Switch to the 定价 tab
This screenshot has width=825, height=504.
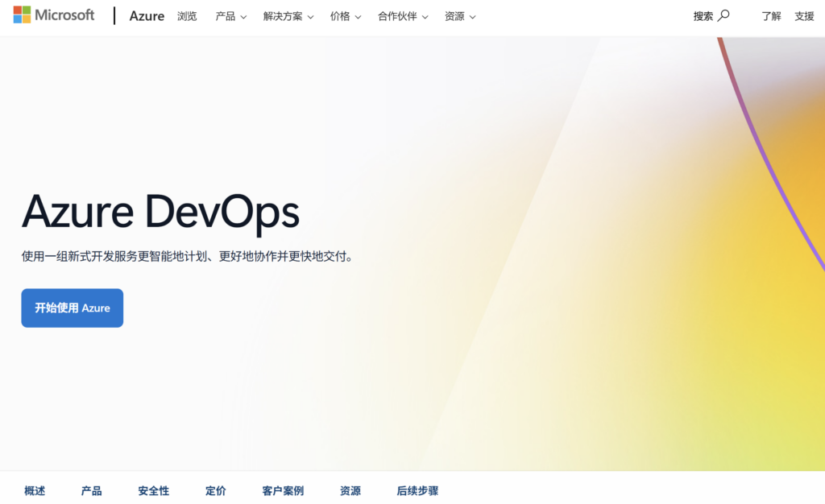click(216, 491)
